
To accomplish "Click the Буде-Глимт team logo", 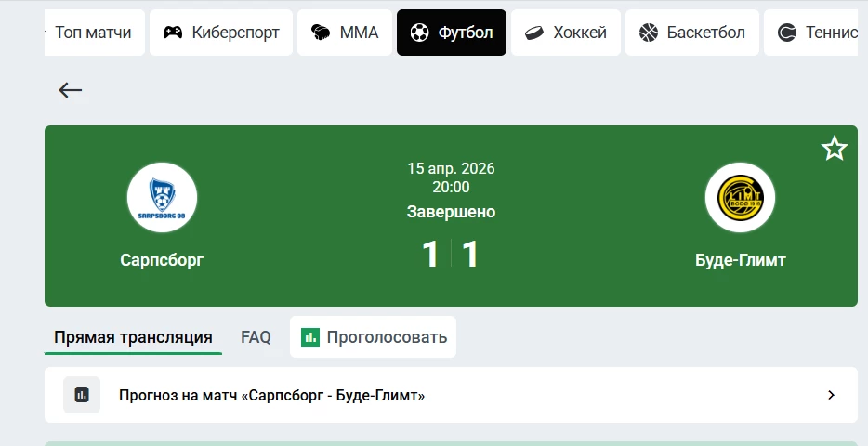I will (x=740, y=197).
